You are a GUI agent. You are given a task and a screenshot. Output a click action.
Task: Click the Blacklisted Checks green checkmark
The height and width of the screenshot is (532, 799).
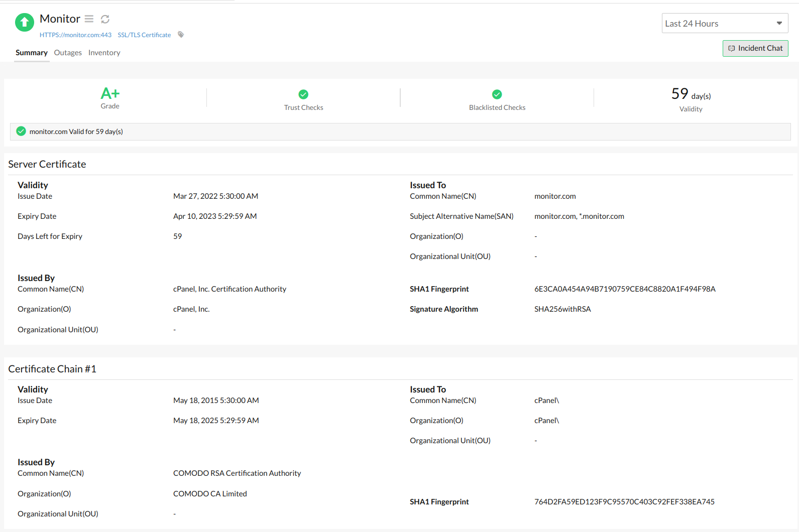click(497, 94)
